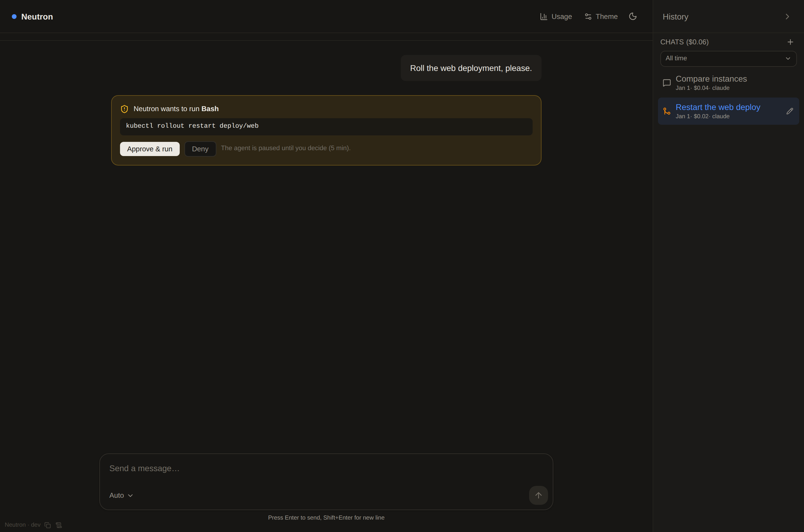
Task: Focus the Send a message input
Action: point(326,468)
